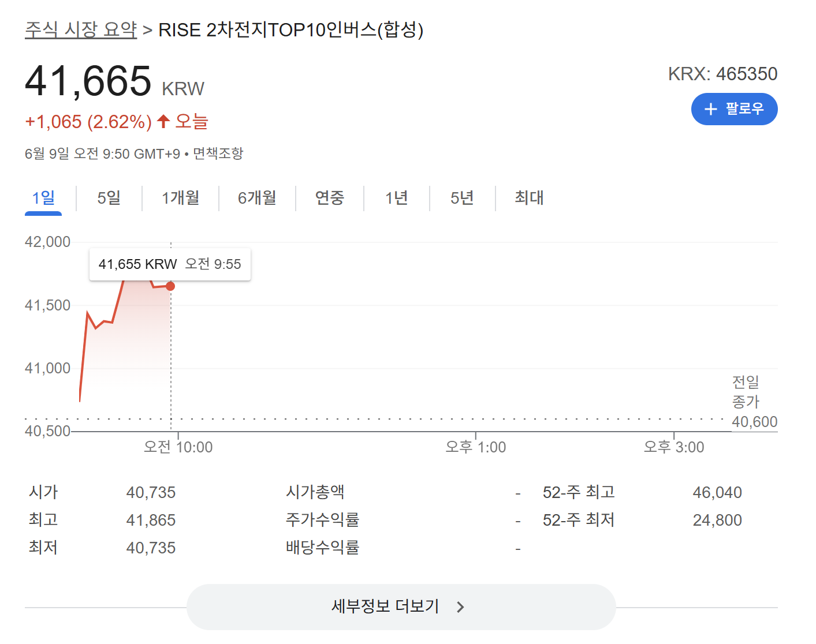Image resolution: width=816 pixels, height=644 pixels.
Task: Click the 52-주 최고 value 46,040
Action: click(x=717, y=492)
